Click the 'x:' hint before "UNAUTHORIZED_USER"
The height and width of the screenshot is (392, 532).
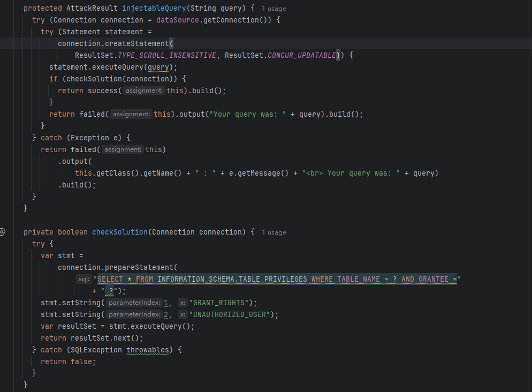tap(183, 315)
